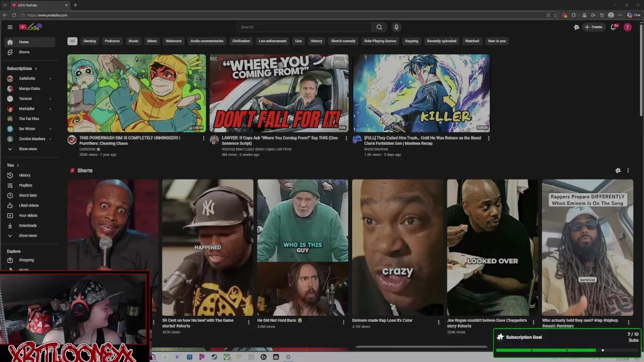Open options for 50 Cent short

coord(249,322)
